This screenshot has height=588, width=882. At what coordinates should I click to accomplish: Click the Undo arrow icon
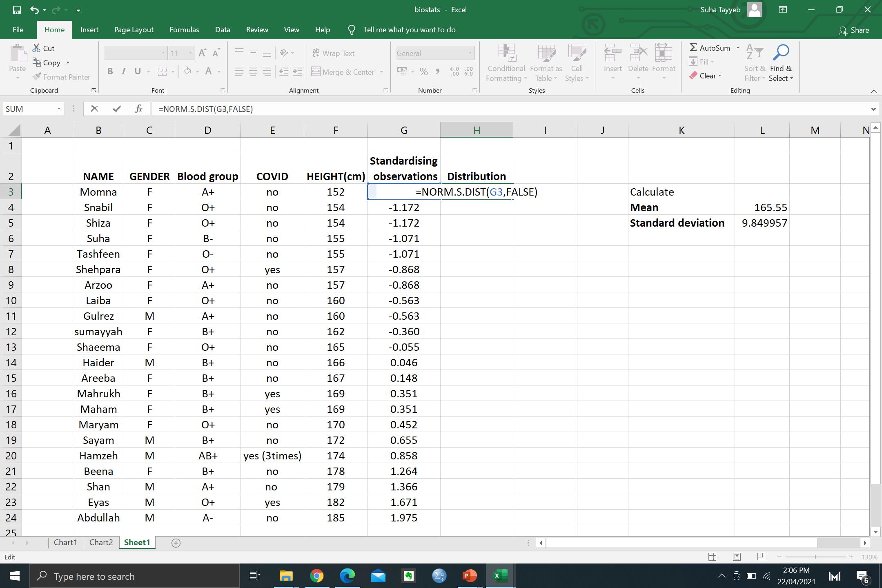[34, 10]
